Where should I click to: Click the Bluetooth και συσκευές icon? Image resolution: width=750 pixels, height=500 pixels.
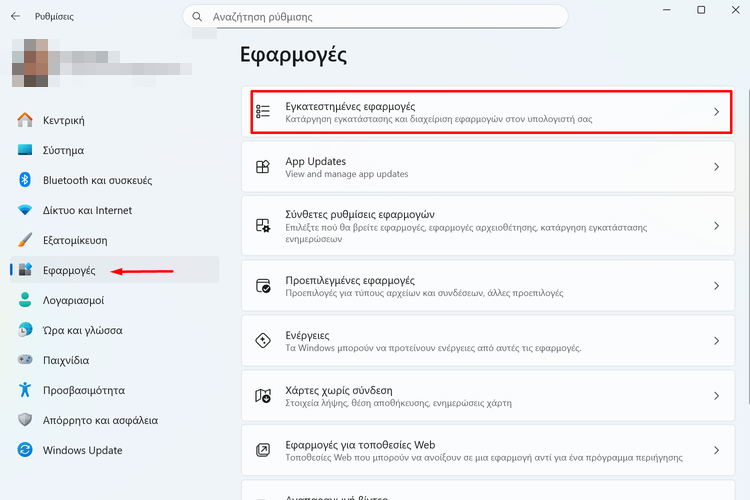[x=26, y=180]
